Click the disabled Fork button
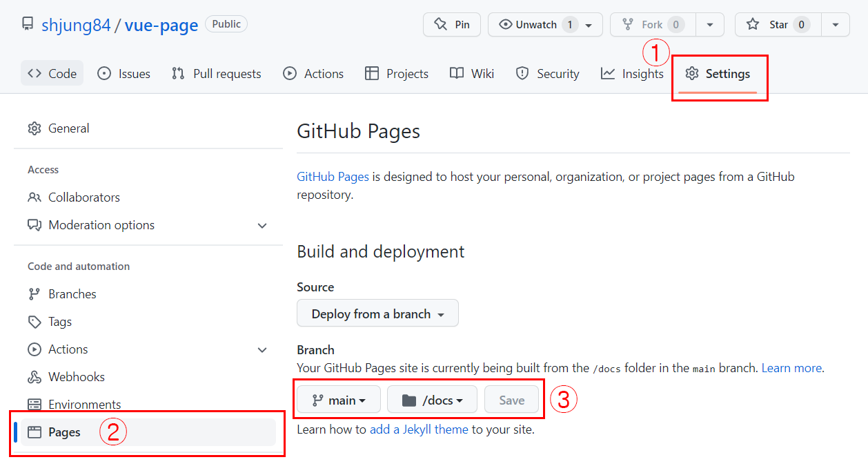Viewport: 868px width, 464px height. click(x=653, y=24)
